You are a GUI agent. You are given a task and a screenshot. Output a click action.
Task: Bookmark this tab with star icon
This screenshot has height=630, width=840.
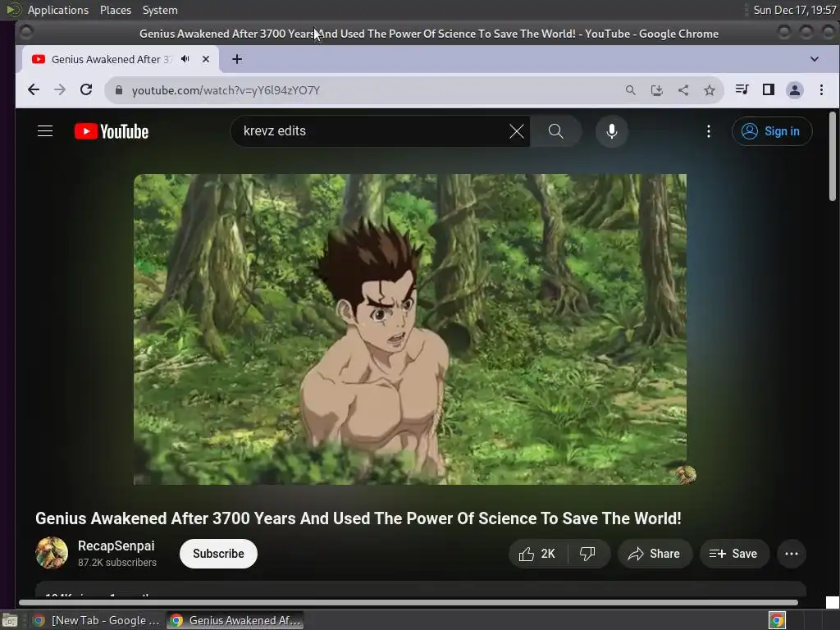coord(710,90)
